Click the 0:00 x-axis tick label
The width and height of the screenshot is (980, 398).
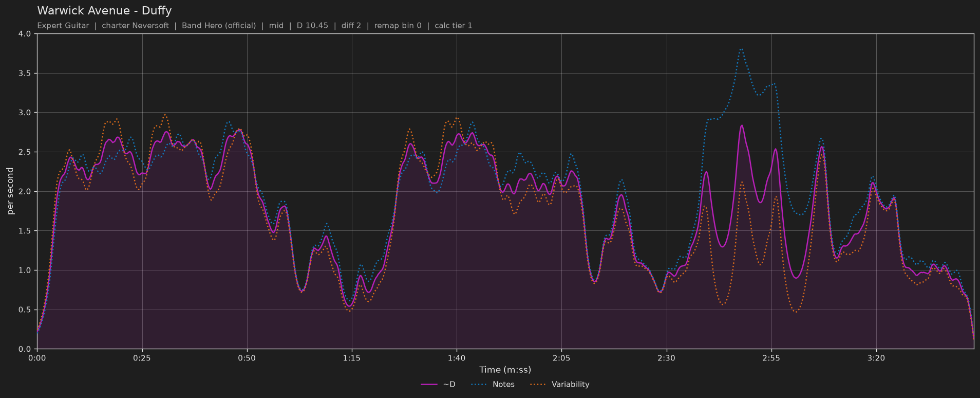[x=37, y=358]
